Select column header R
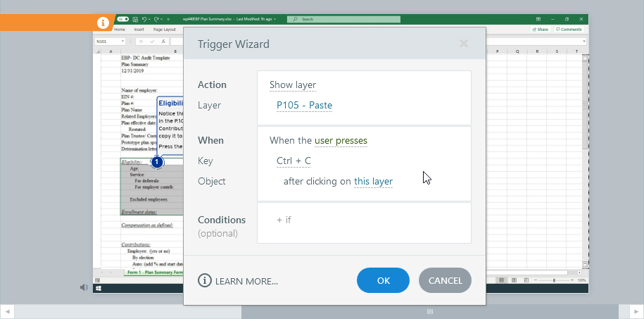The height and width of the screenshot is (319, 644). [x=537, y=51]
